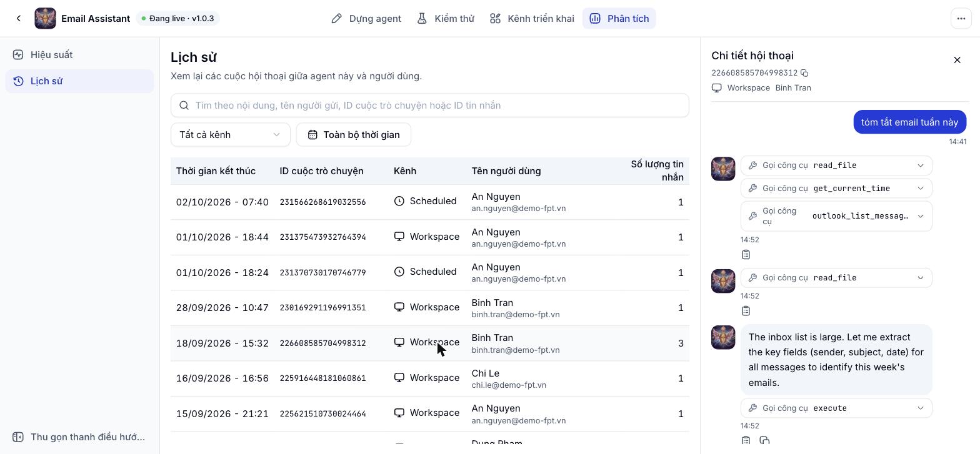The height and width of the screenshot is (454, 980).
Task: Open the row dated 01/10/2026 - 18:44
Action: (x=430, y=237)
